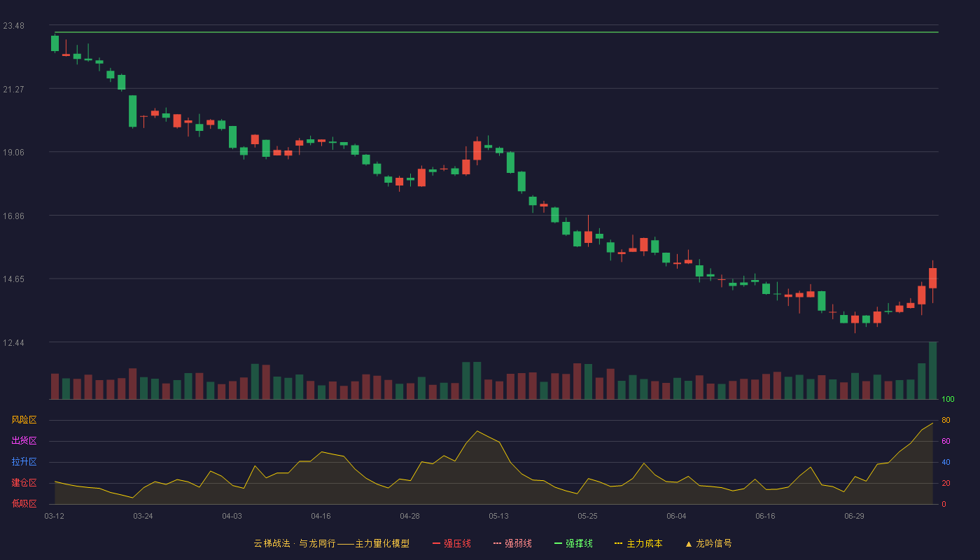Click the 23.48 price axis label
This screenshot has height=560, width=980.
[13, 26]
